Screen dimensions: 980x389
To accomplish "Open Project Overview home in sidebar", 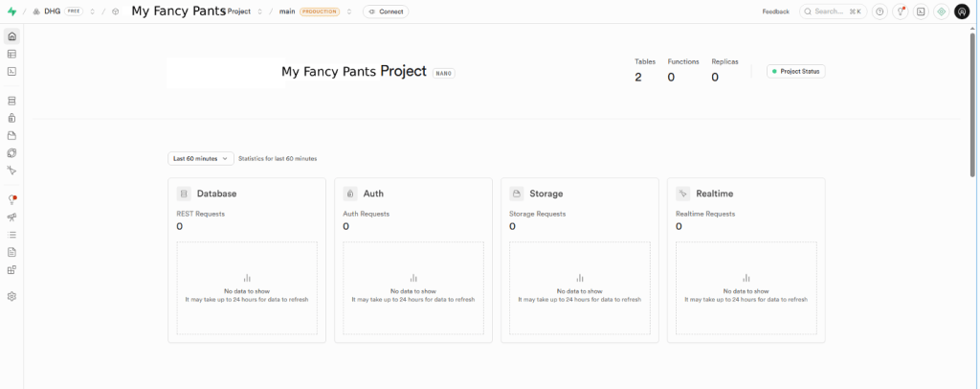I will (x=11, y=36).
